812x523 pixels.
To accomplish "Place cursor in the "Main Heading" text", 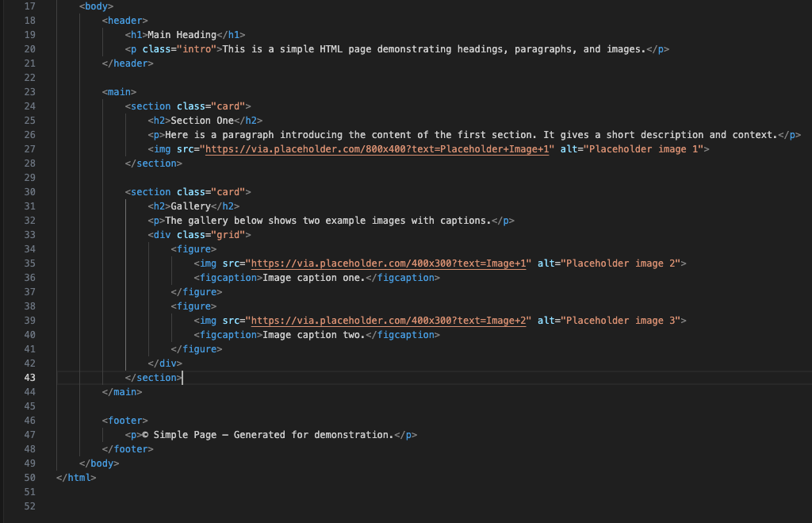I will pyautogui.click(x=182, y=35).
